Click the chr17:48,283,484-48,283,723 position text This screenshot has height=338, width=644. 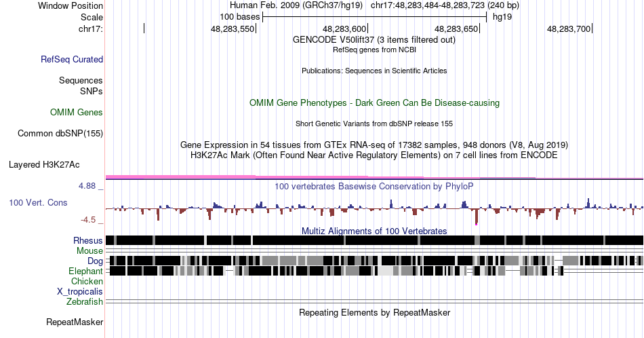[445, 5]
